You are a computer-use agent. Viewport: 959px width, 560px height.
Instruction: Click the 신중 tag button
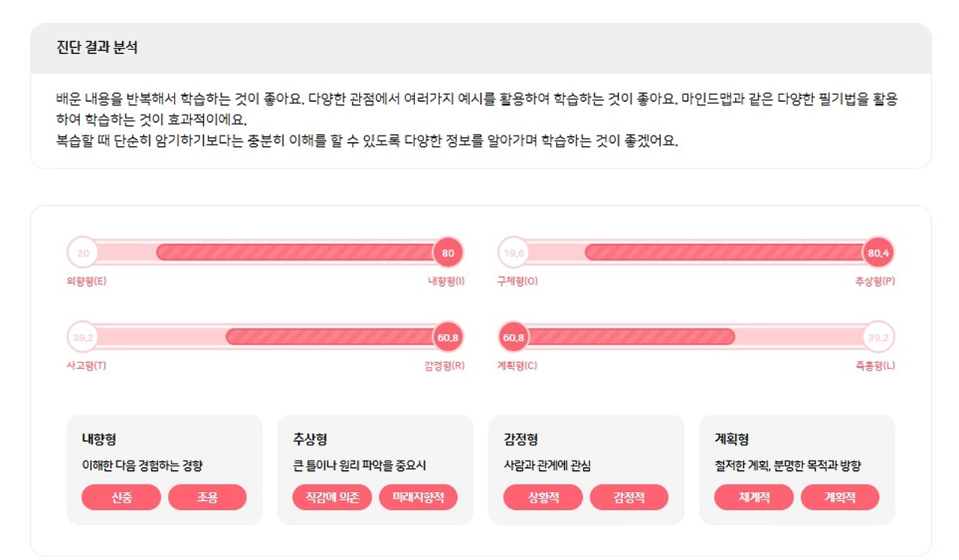tap(121, 497)
